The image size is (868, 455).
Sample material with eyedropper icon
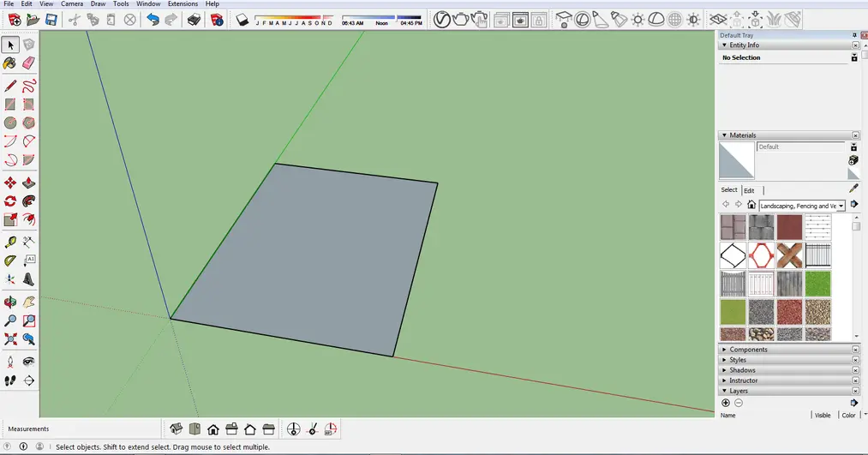point(853,189)
